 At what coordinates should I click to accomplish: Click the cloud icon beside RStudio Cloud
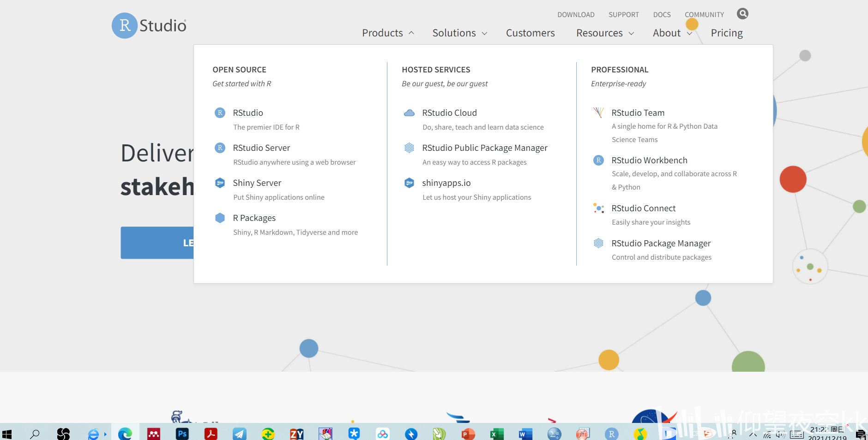click(410, 113)
